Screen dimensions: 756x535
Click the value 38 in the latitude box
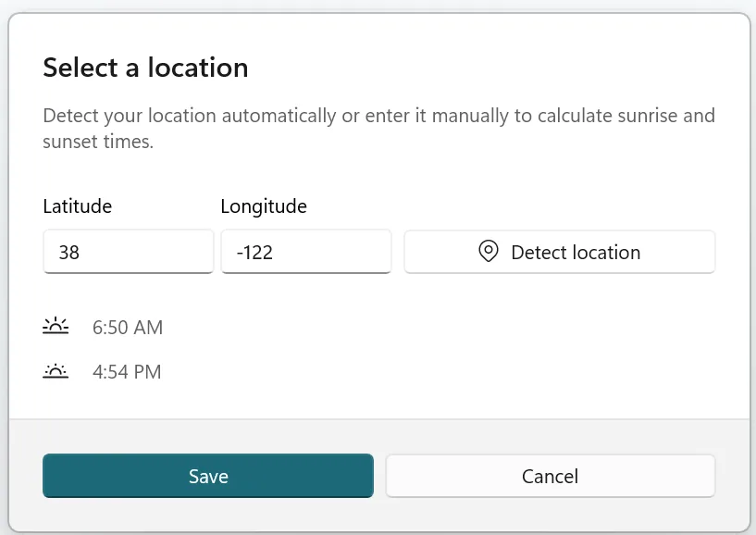click(x=69, y=251)
